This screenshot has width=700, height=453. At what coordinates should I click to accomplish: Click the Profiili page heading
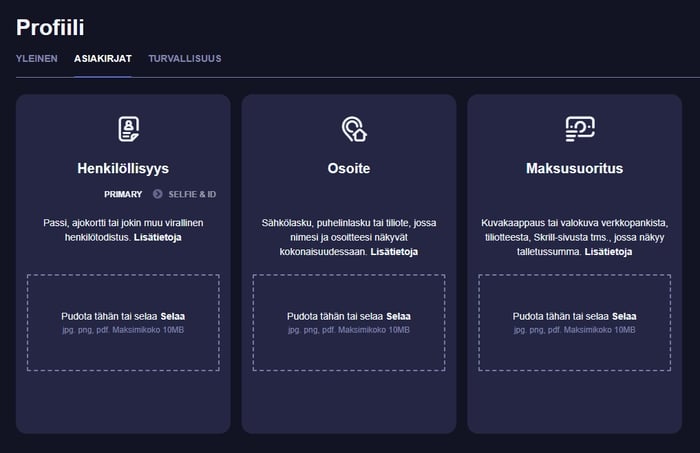(50, 27)
